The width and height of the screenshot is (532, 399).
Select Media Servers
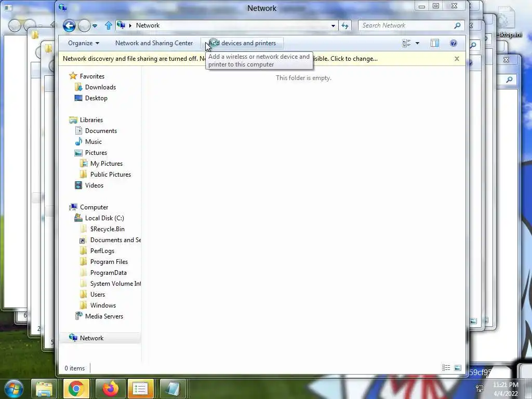104,316
